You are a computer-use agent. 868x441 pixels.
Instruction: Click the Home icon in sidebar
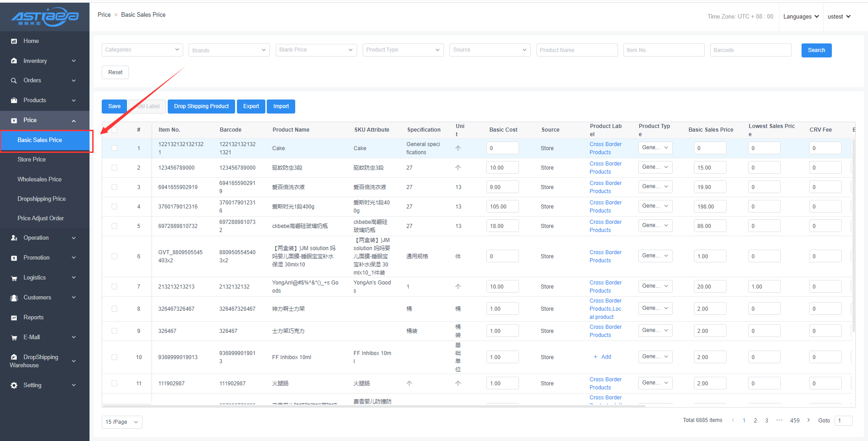point(14,41)
